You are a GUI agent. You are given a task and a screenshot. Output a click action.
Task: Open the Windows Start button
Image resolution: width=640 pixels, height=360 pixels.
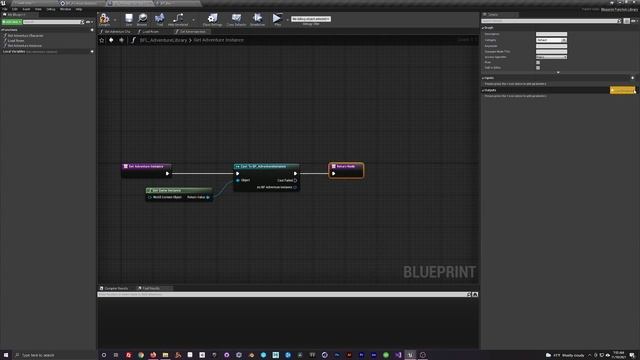coord(6,355)
